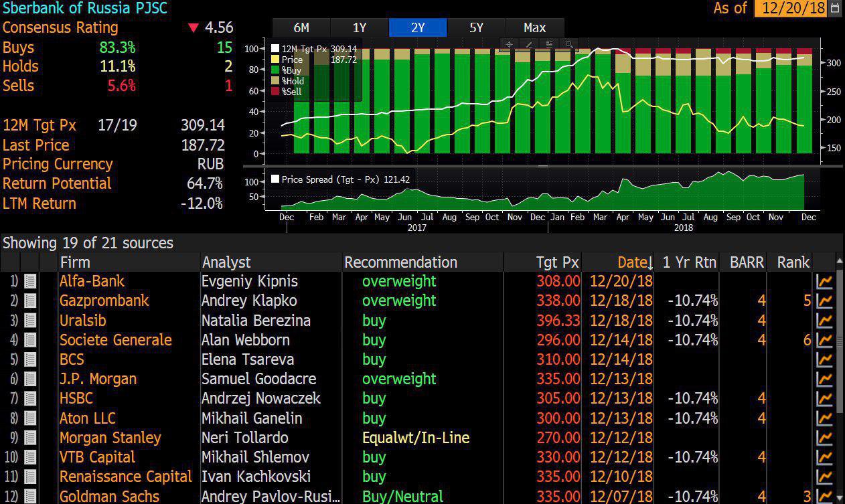Show the chart icon for Morgan Stanley row
Screen dimensions: 845x504
(824, 438)
